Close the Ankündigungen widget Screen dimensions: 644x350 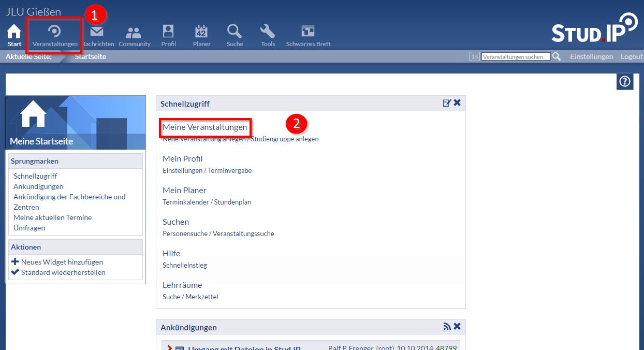(457, 326)
